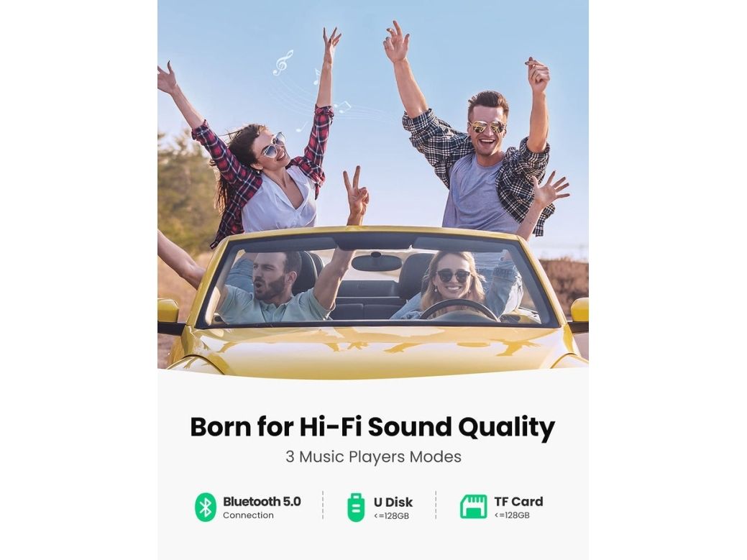Click '<=128GB' text under U Disk

click(x=391, y=515)
